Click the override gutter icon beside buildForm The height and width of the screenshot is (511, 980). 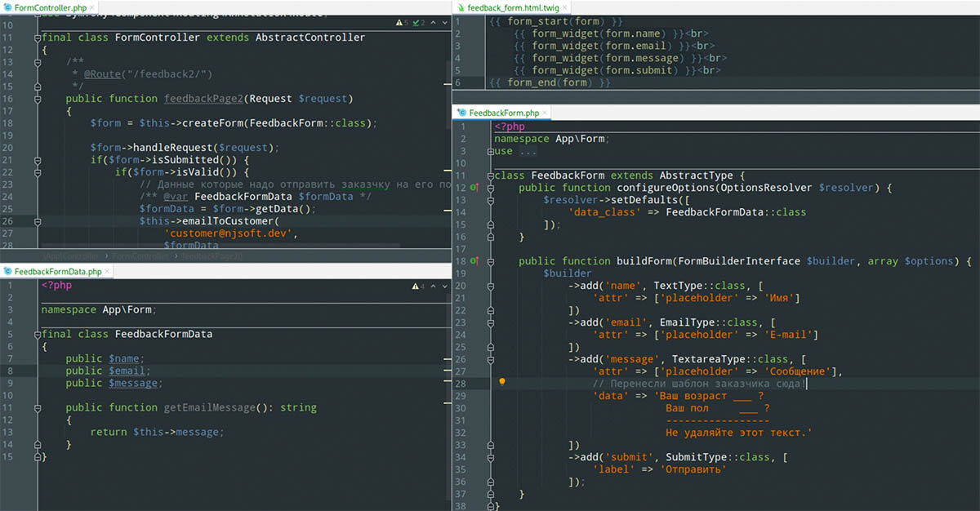(475, 261)
